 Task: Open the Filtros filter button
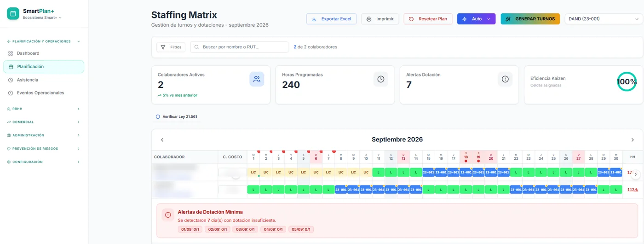coord(171,47)
